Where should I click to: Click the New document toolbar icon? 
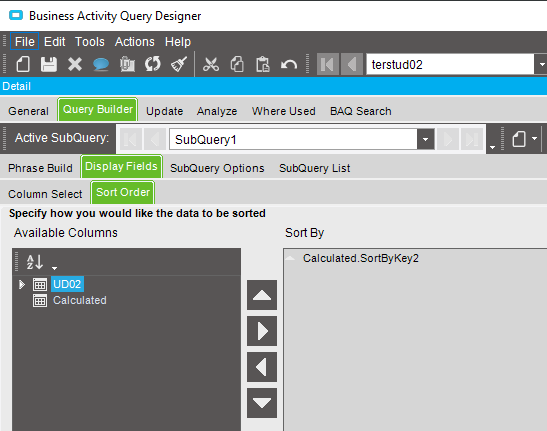pos(23,65)
